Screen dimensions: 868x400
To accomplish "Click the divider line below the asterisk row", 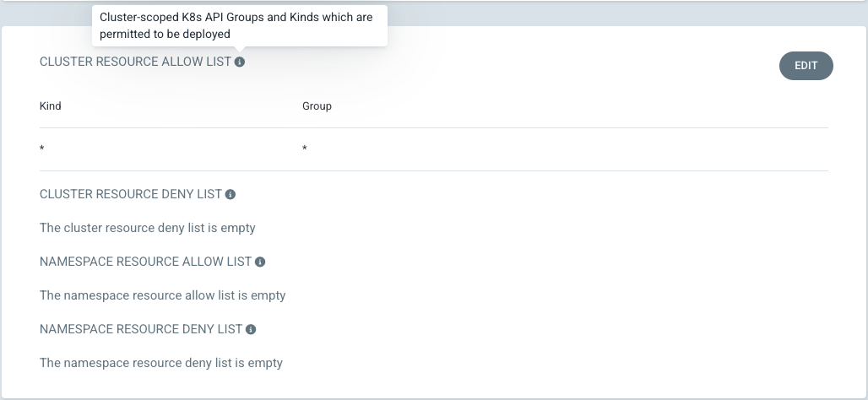I will coord(434,171).
